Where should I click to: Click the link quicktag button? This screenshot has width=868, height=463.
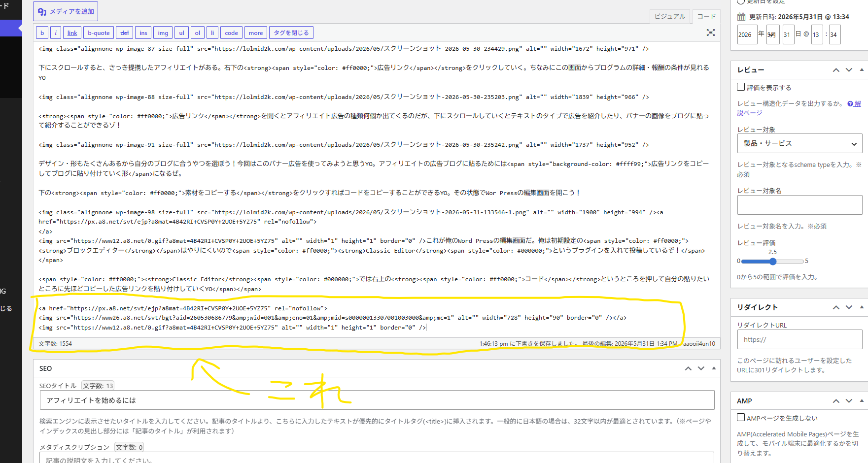coord(72,33)
